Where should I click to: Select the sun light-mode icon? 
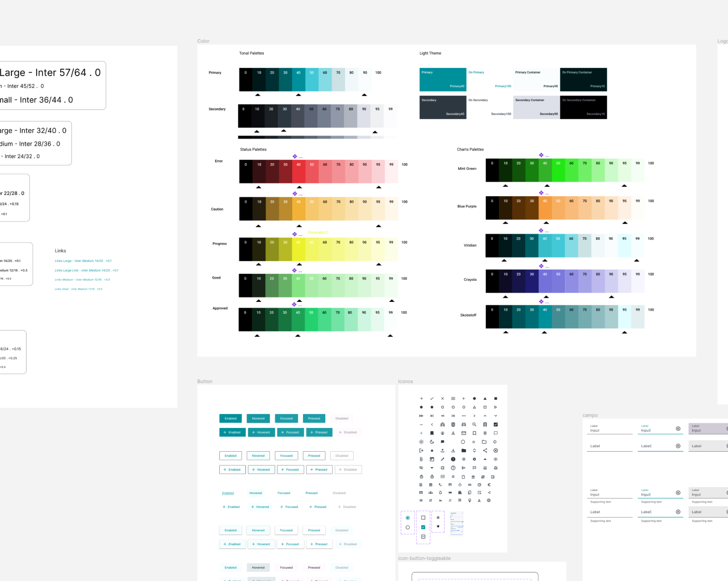(x=421, y=442)
